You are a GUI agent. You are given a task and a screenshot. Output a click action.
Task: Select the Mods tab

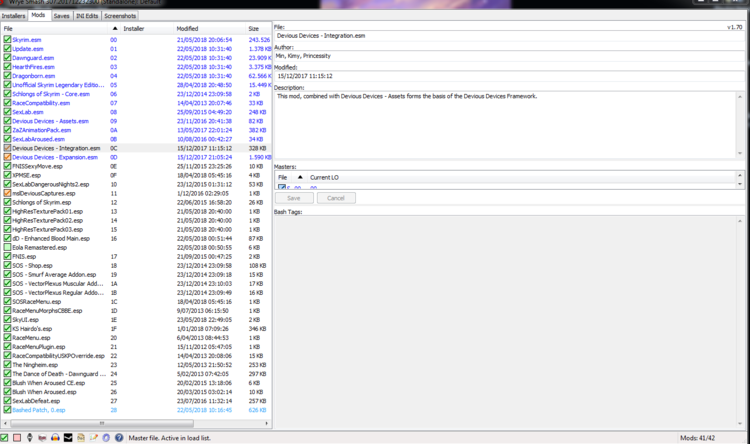[38, 15]
